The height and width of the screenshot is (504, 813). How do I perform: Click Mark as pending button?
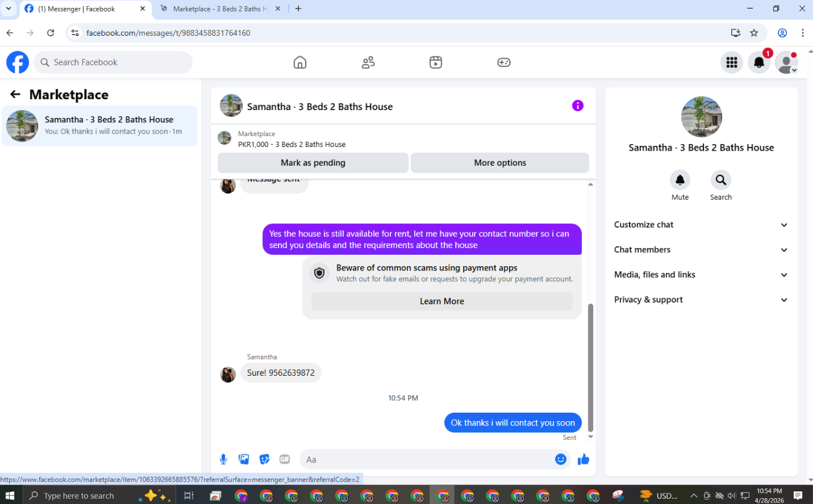313,163
